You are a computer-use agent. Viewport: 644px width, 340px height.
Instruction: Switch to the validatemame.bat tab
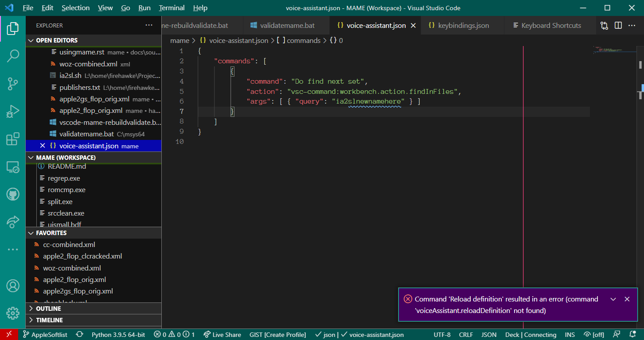(x=286, y=26)
